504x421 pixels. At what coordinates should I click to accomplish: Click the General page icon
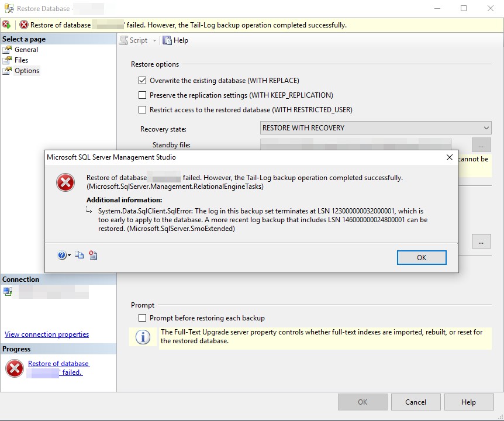tap(7, 50)
